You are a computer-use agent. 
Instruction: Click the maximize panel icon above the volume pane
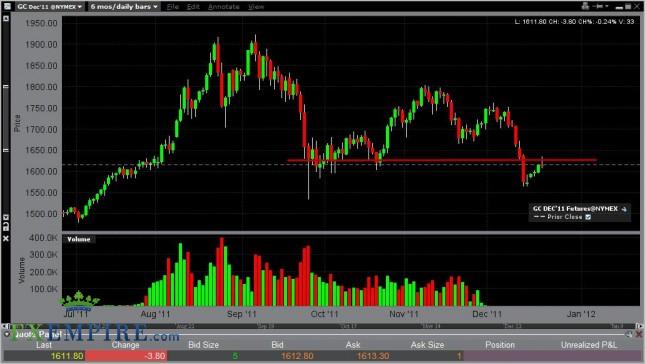(6, 217)
